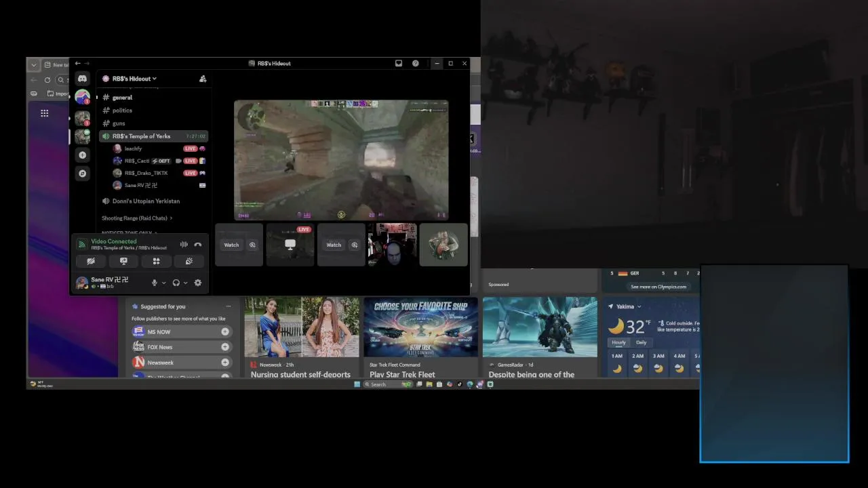Screen dimensions: 868x488
Task: Expand Shooting Range (Raid Chats) category
Action: tap(136, 218)
